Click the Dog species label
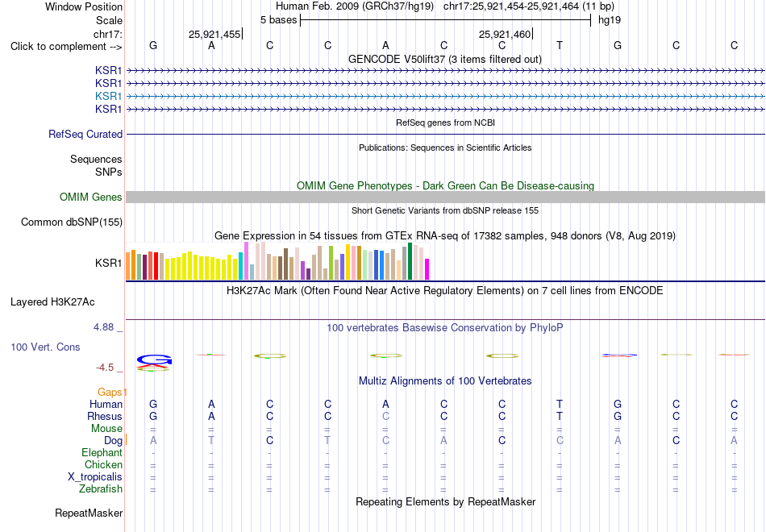The image size is (766, 532). (x=114, y=441)
